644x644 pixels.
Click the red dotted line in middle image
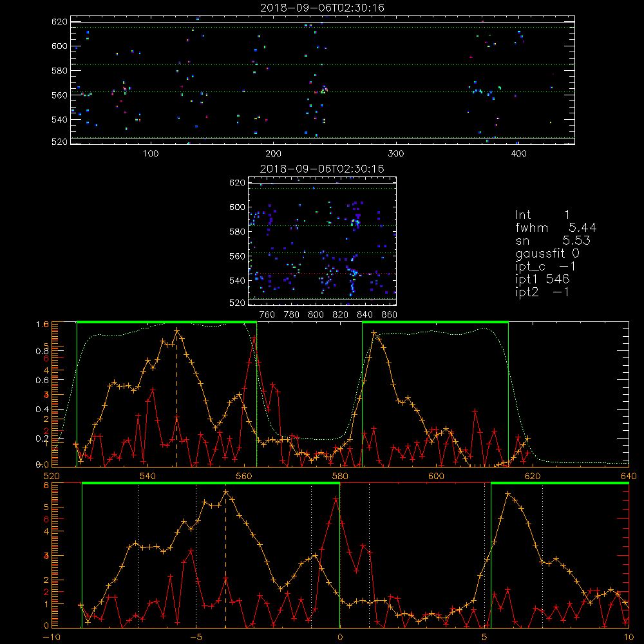(322, 274)
